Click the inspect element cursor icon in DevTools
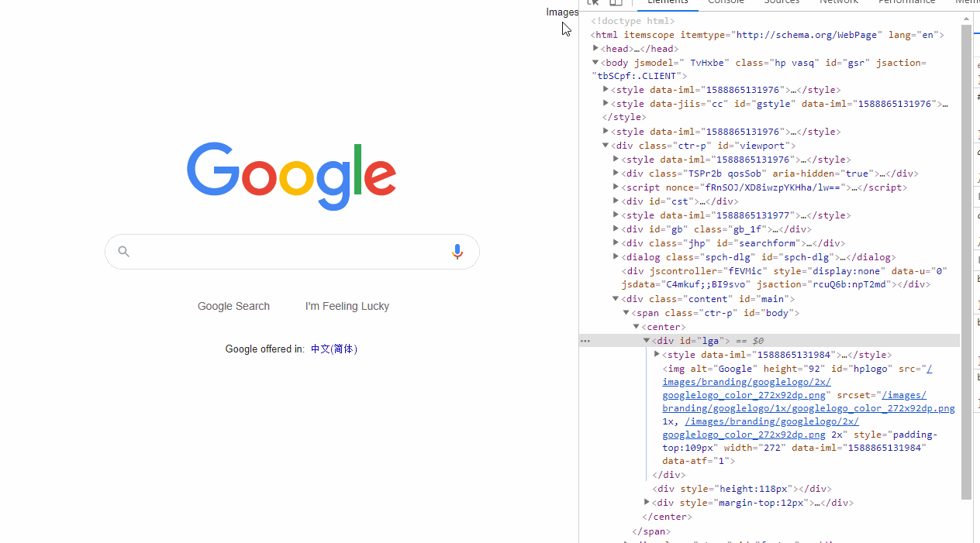Screen dimensions: 980x543 point(593,2)
